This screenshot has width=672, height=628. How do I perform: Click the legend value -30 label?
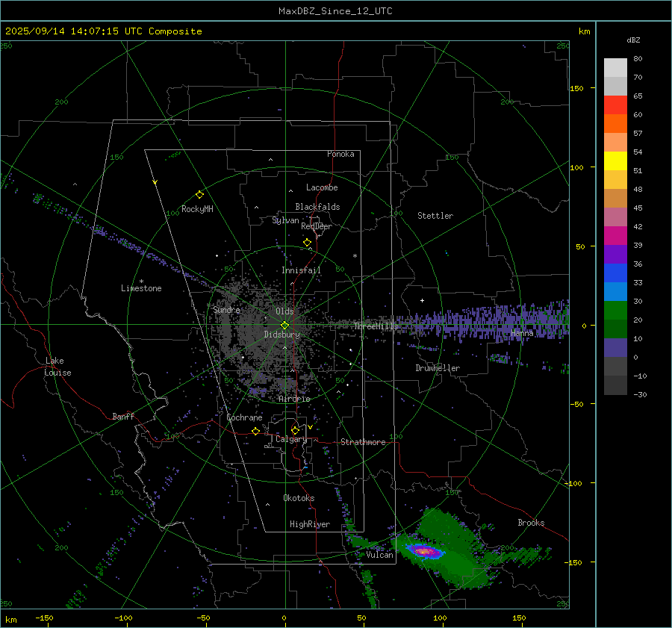641,394
